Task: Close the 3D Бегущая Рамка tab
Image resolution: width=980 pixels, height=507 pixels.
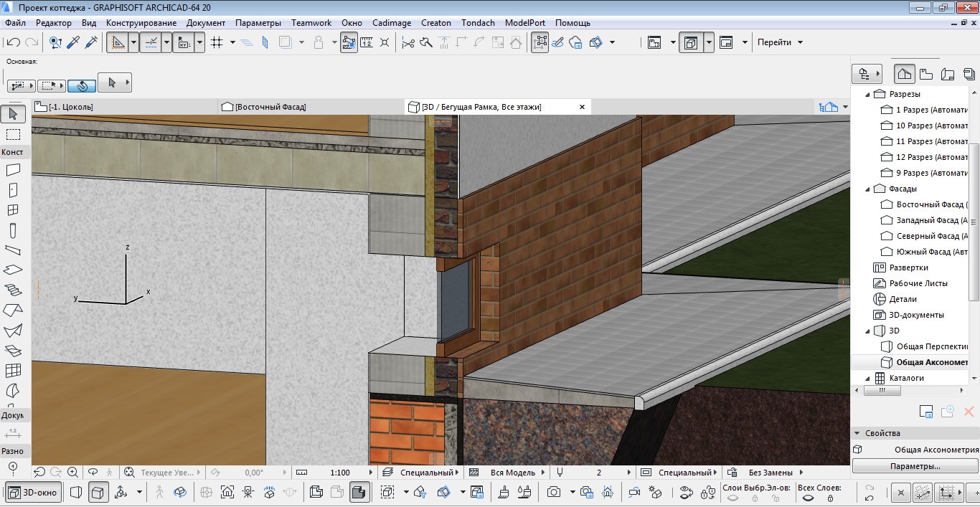Action: coord(582,107)
